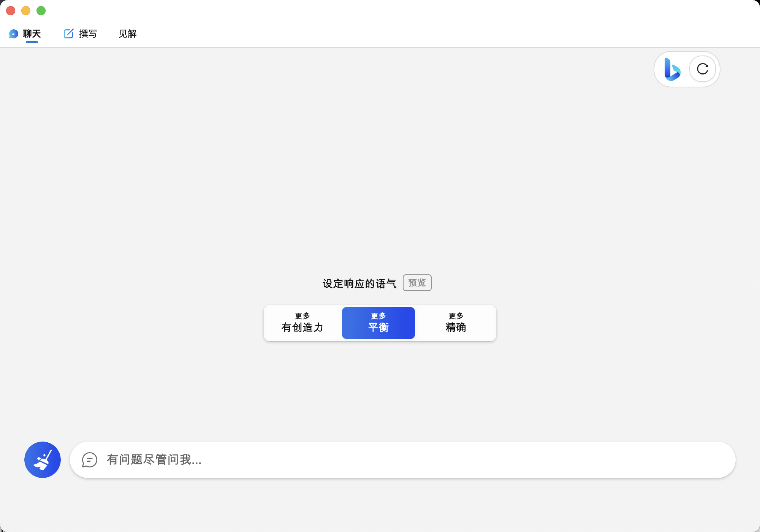Select the 更多 平衡 highlighted segment
760x532 pixels.
pyautogui.click(x=378, y=323)
